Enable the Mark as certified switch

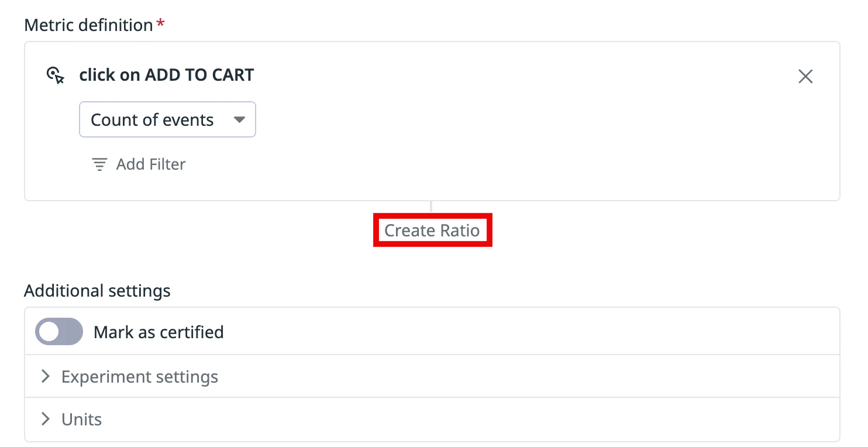click(x=59, y=332)
